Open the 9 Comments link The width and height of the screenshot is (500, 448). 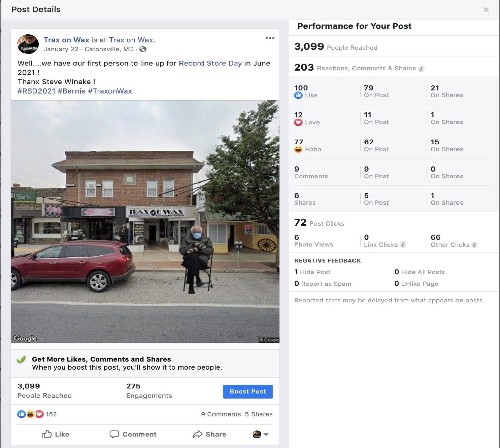coord(221,414)
